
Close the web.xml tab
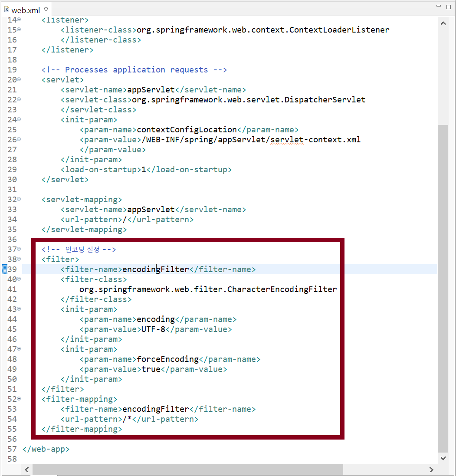tap(46, 9)
